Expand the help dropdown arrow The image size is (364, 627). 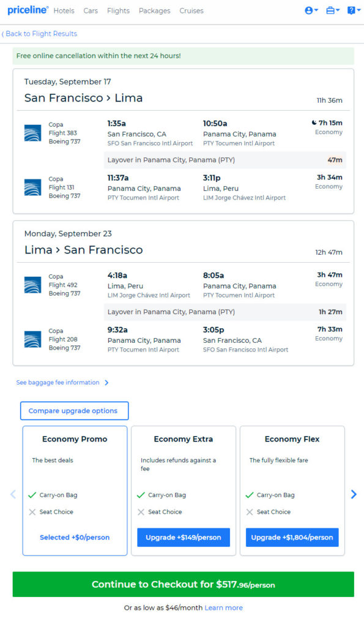(x=358, y=10)
